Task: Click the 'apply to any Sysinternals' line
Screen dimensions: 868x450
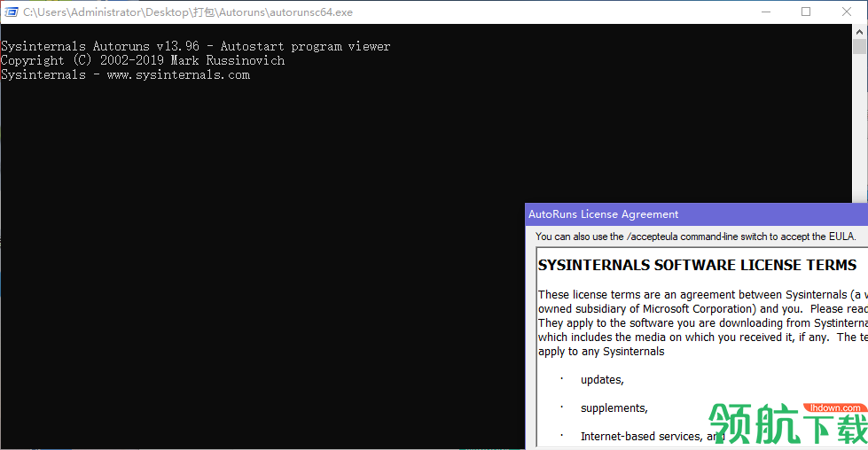Action: [601, 352]
